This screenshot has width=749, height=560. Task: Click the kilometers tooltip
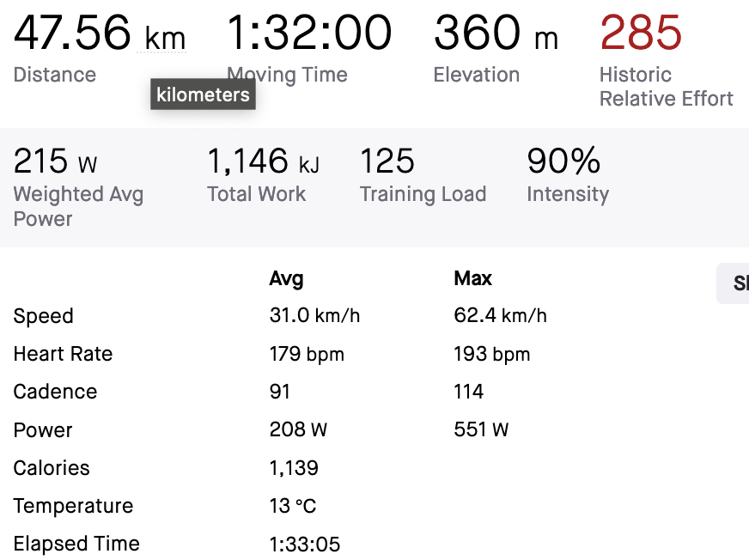(203, 94)
